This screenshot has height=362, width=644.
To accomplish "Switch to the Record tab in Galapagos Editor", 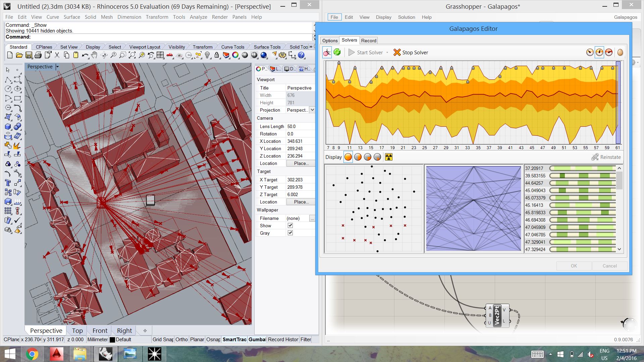I will tap(369, 41).
